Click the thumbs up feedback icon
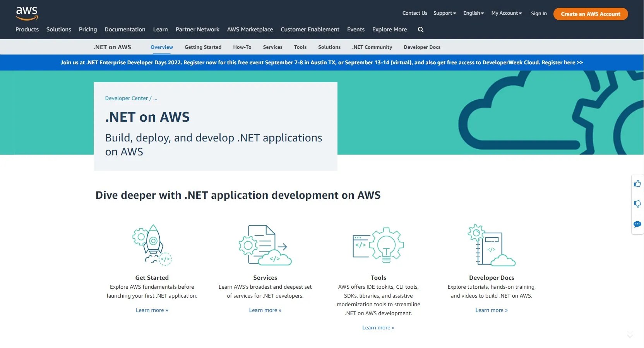The height and width of the screenshot is (348, 644). pyautogui.click(x=637, y=183)
